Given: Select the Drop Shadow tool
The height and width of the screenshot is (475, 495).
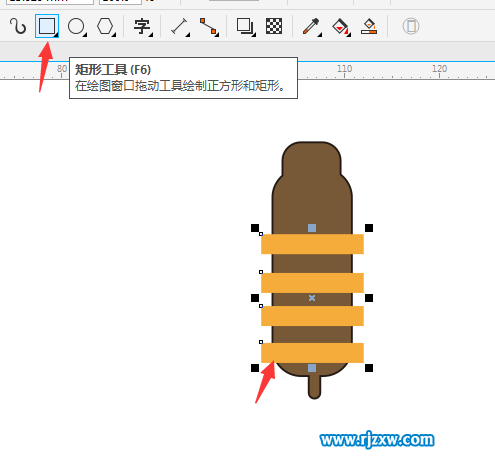Looking at the screenshot, I should 245,26.
